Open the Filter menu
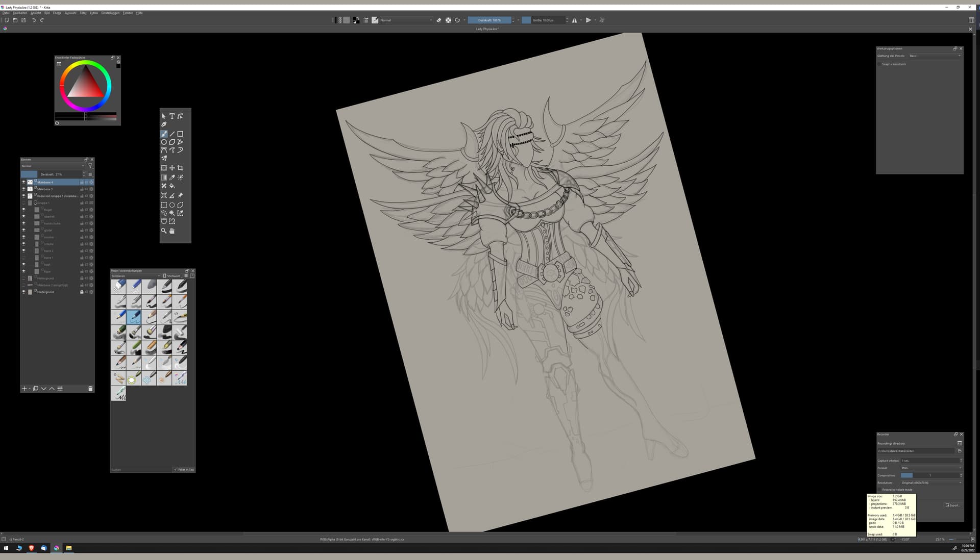 pyautogui.click(x=83, y=13)
